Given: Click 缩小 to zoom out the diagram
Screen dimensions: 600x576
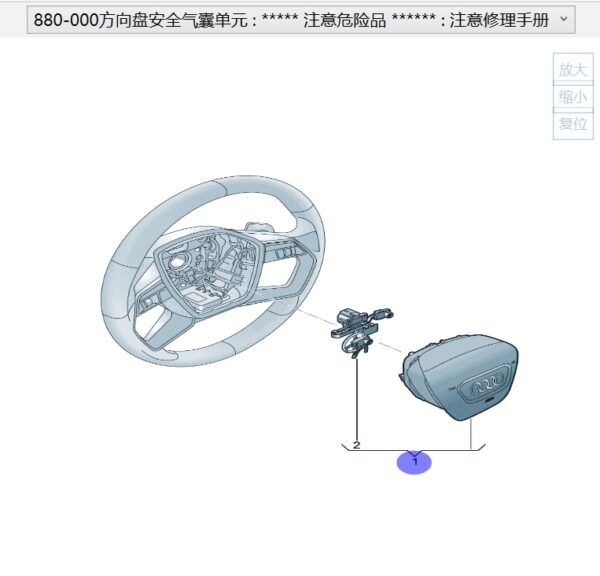Looking at the screenshot, I should coord(572,97).
